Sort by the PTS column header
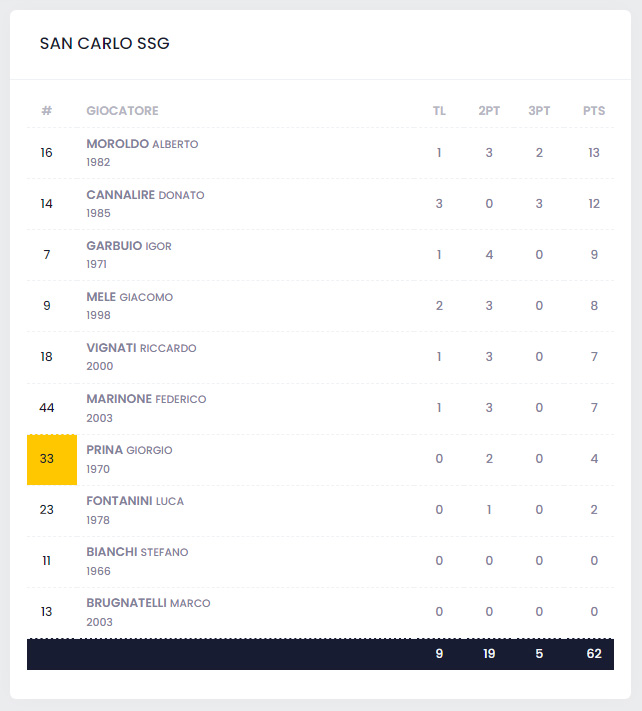Screen dimensions: 642x711 click(594, 111)
